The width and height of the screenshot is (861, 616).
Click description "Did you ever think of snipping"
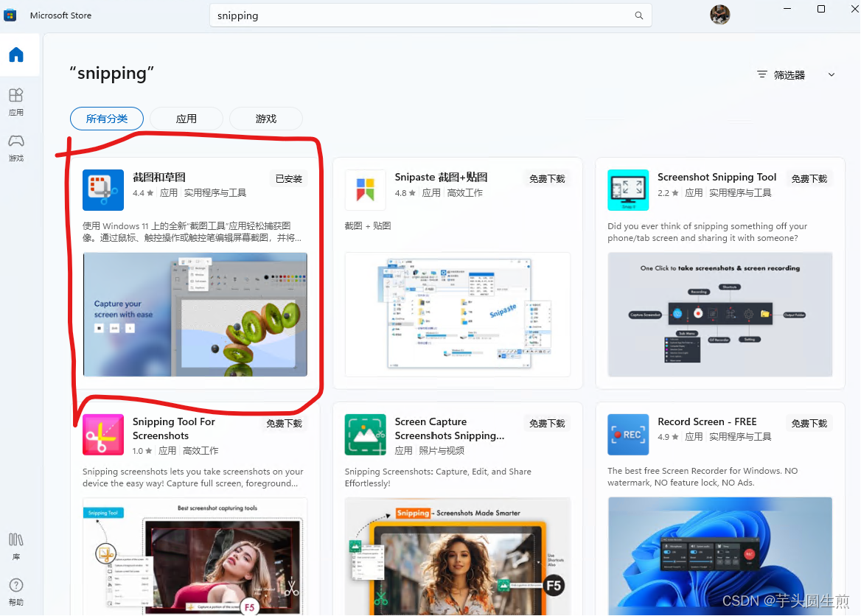(x=707, y=231)
